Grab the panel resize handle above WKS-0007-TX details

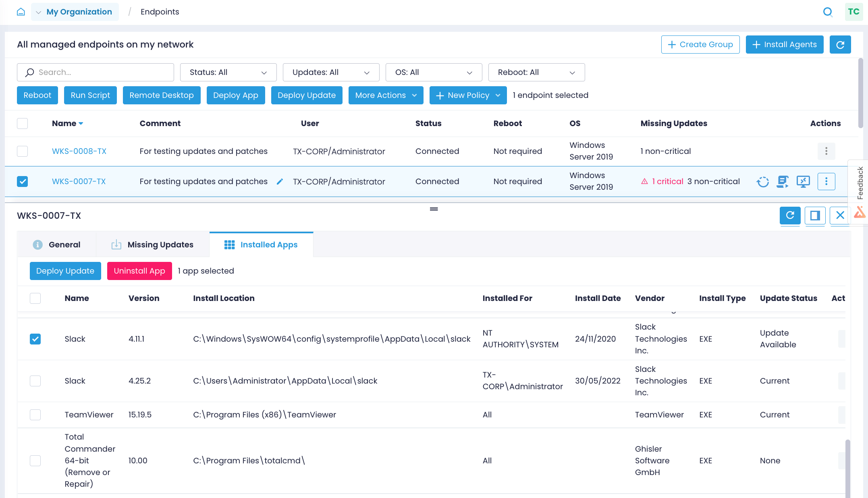point(434,209)
